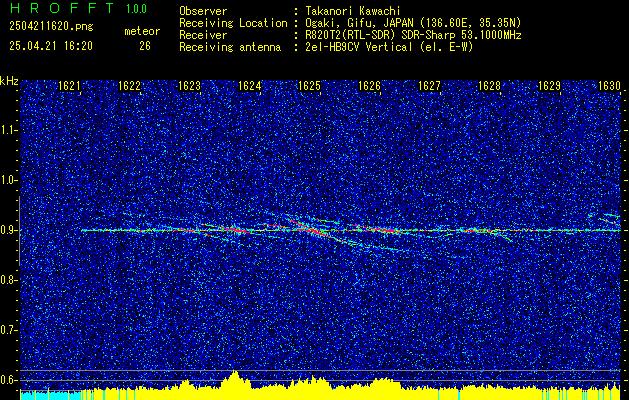Click the 0.7 kHz axis label
The width and height of the screenshot is (629, 400).
(x=8, y=330)
